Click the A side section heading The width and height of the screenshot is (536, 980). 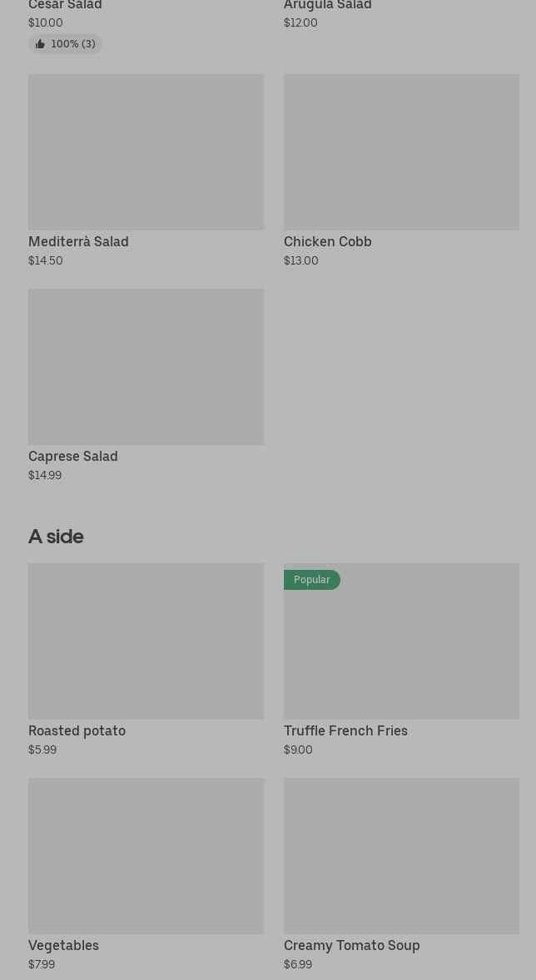coord(56,537)
